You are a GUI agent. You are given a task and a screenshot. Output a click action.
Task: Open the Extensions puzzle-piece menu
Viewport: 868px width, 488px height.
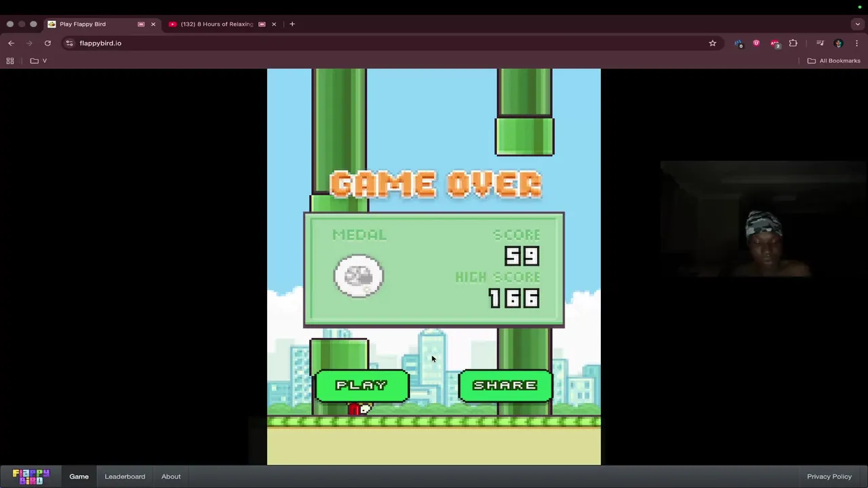click(793, 43)
